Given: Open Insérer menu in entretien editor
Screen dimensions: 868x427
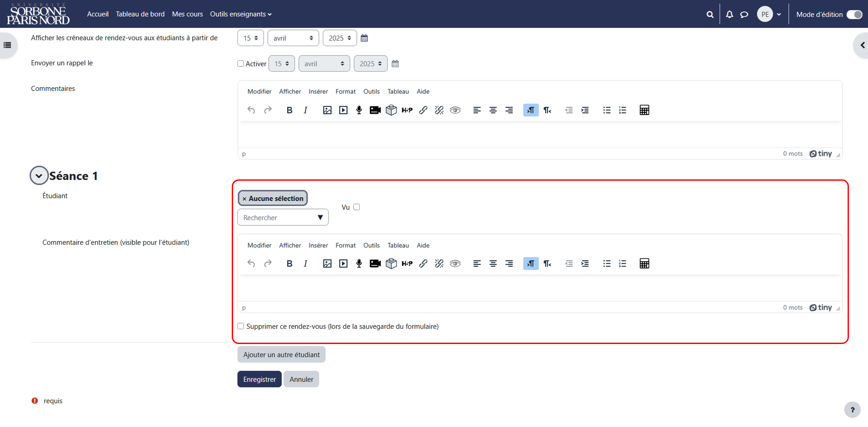Looking at the screenshot, I should point(318,245).
